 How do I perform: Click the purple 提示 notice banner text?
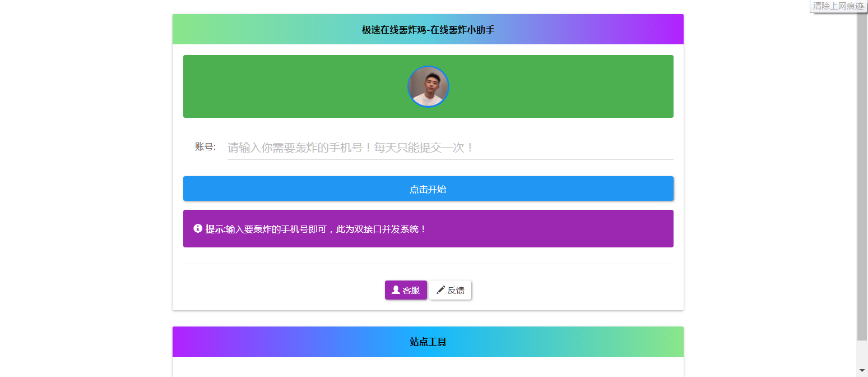pos(326,229)
